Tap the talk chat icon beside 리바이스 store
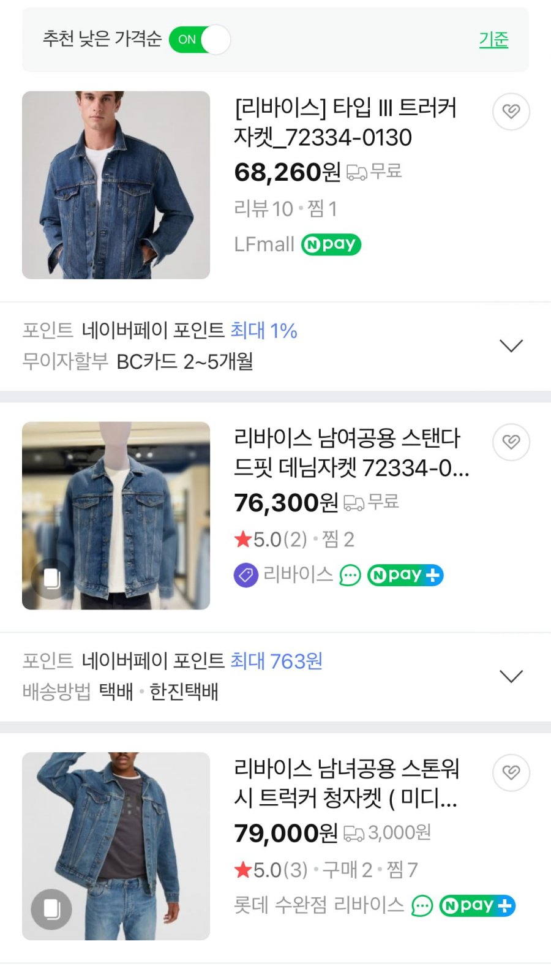 coord(350,575)
